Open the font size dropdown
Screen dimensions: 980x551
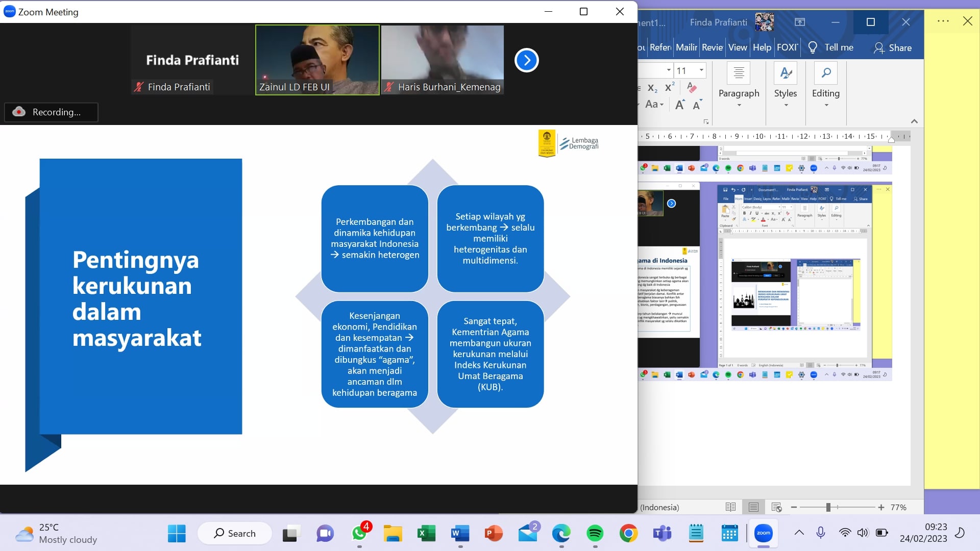click(x=701, y=70)
